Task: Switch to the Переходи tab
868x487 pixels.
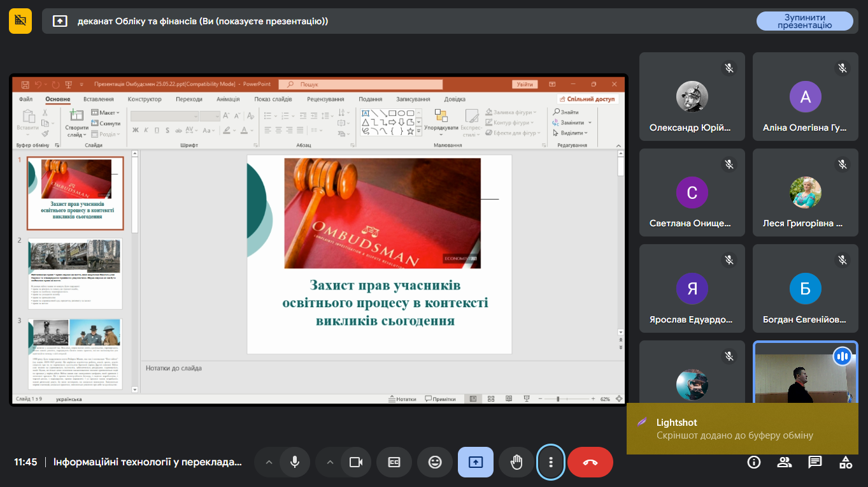Action: [x=189, y=99]
